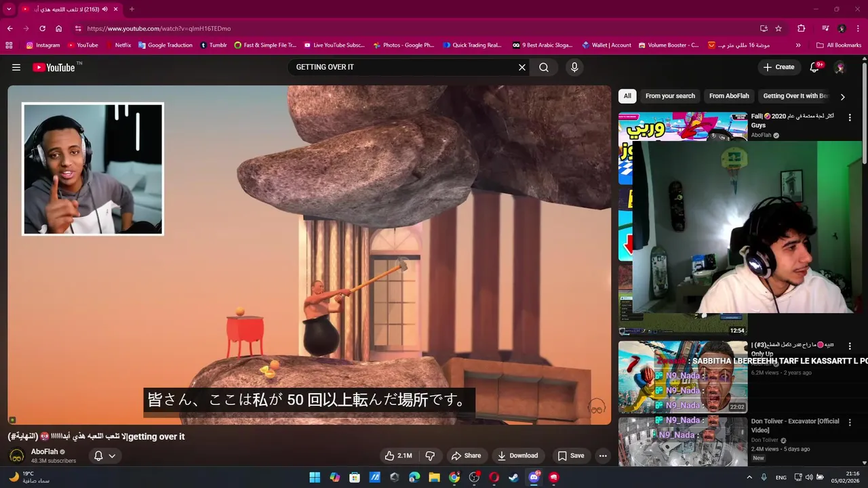This screenshot has width=868, height=488.
Task: Show hidden bookmarks overflow chevron
Action: coord(798,45)
